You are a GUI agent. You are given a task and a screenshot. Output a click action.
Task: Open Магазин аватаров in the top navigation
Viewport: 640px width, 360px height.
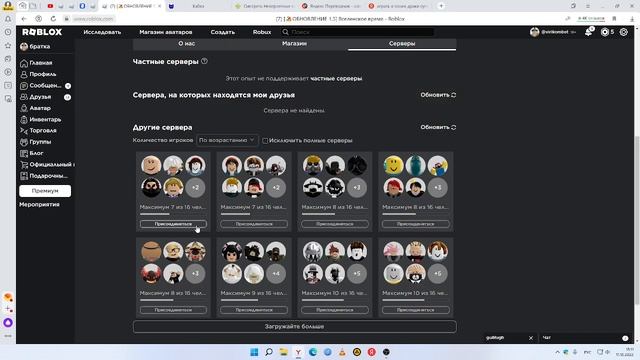pos(165,32)
